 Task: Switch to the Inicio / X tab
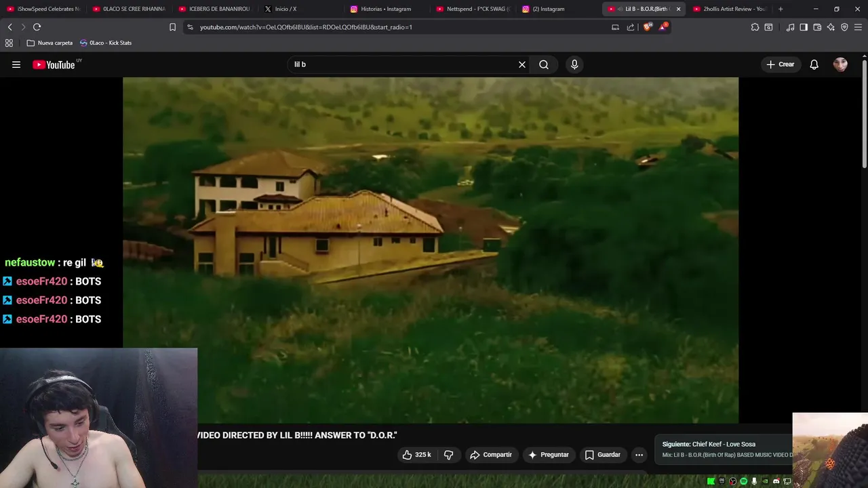(301, 9)
